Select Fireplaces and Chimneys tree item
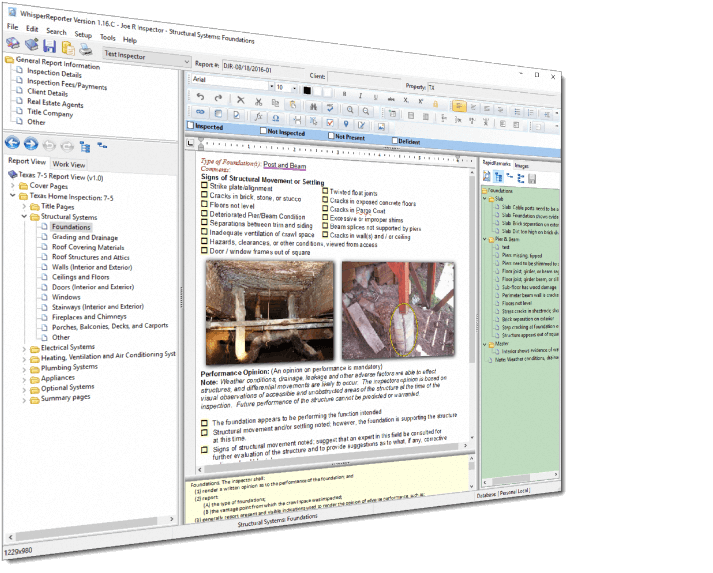 (89, 317)
